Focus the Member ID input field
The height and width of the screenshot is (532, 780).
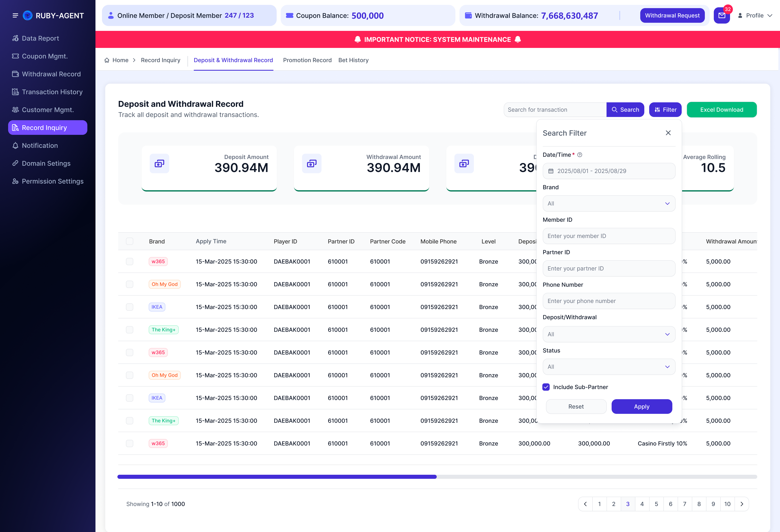tap(609, 236)
